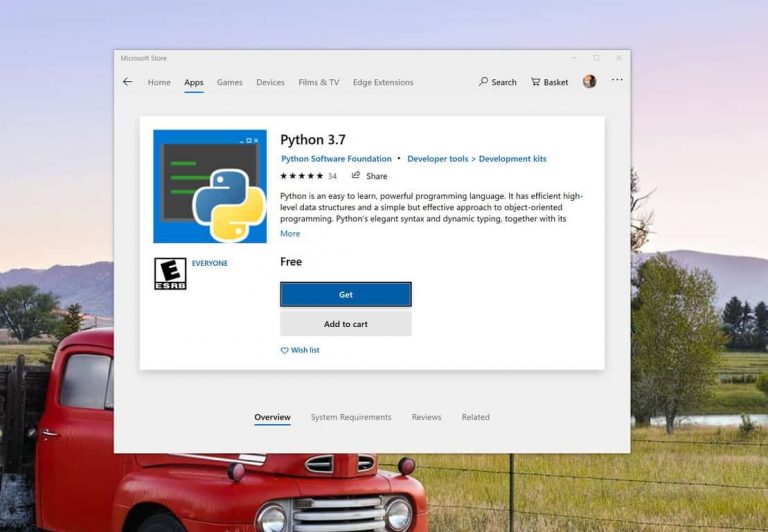768x532 pixels.
Task: Open the Home tab
Action: click(x=159, y=82)
